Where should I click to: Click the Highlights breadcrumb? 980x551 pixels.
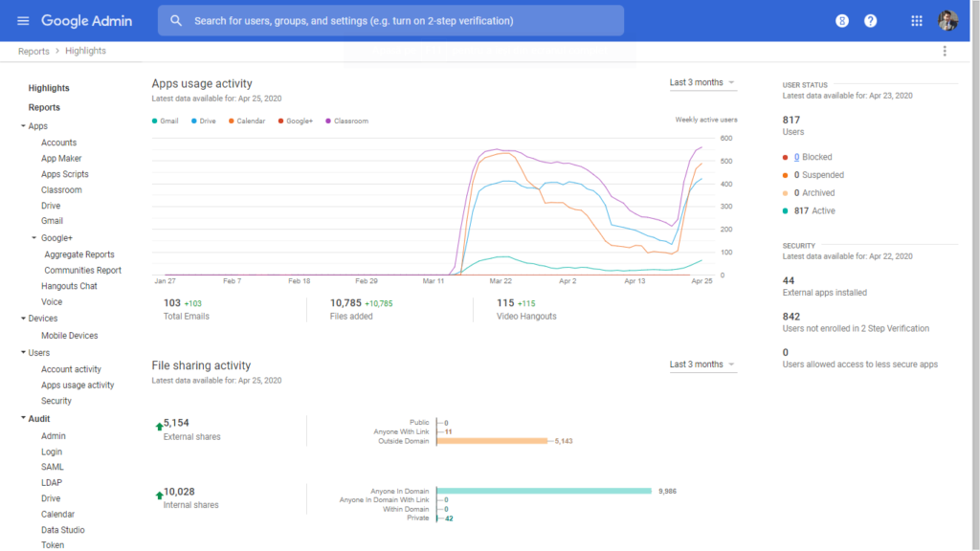(85, 52)
